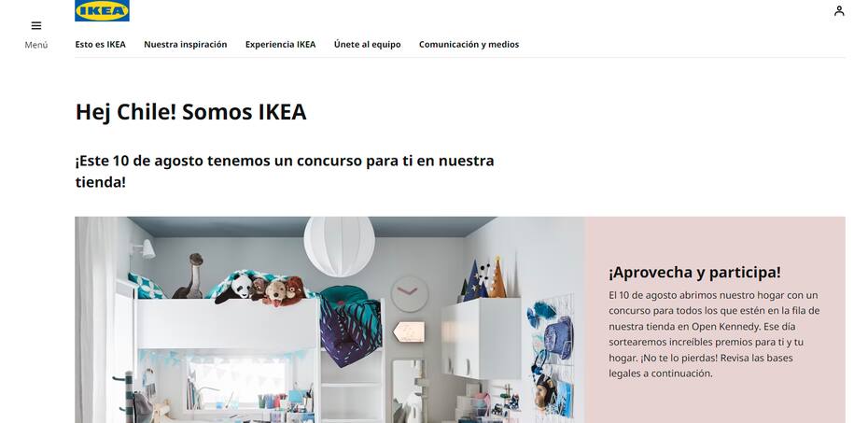Screen dimensions: 868x423
Task: Go to Experiencia IKEA section
Action: (x=280, y=44)
